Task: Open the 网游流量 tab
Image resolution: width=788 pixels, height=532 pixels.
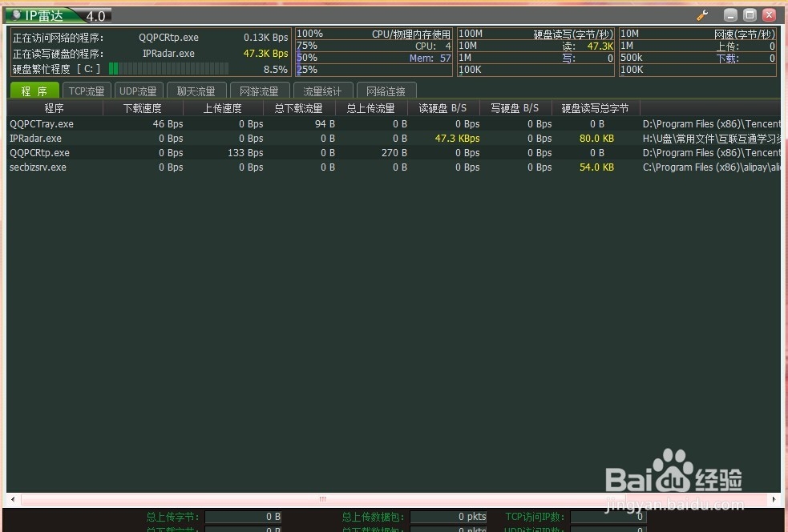Action: [x=259, y=91]
